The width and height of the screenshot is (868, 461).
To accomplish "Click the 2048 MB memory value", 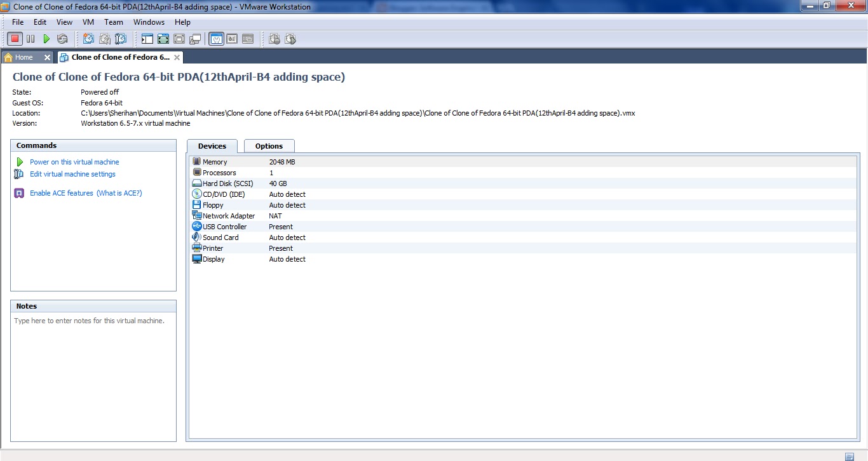I will click(282, 162).
